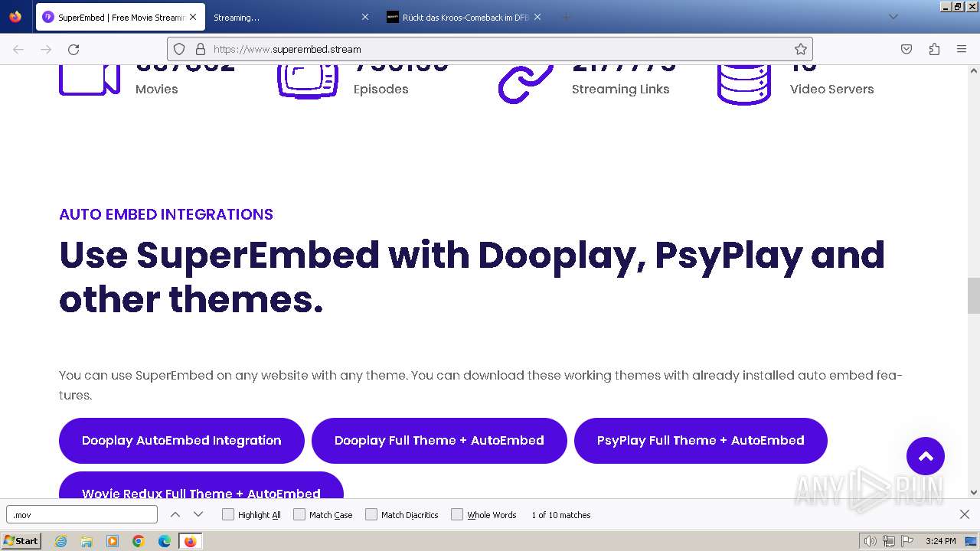Click the Episodes label
Image resolution: width=980 pixels, height=551 pixels.
pyautogui.click(x=381, y=89)
